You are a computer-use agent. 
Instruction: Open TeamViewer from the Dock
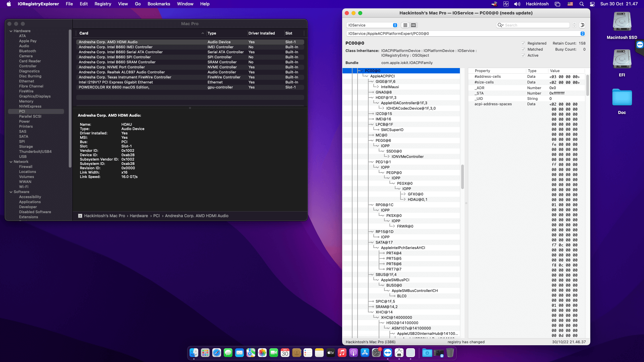click(x=388, y=353)
